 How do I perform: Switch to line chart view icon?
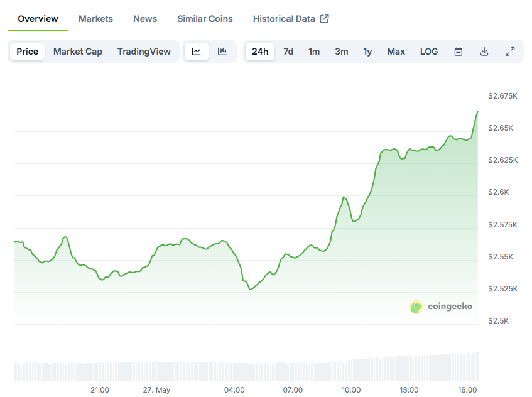(x=197, y=52)
